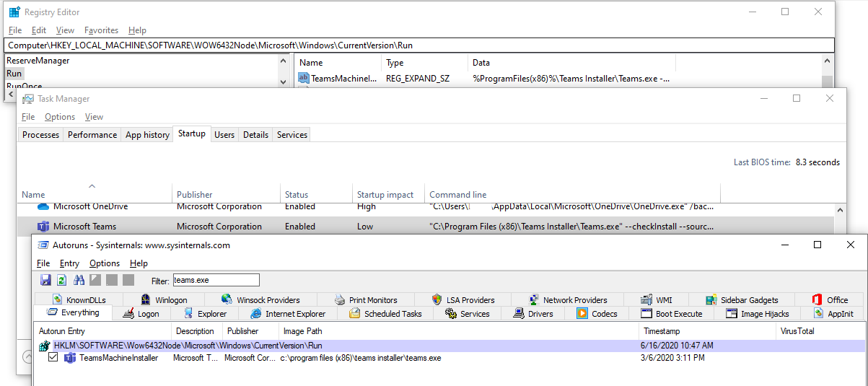The width and height of the screenshot is (868, 386).
Task: Switch to Network Providers tab
Action: point(567,299)
